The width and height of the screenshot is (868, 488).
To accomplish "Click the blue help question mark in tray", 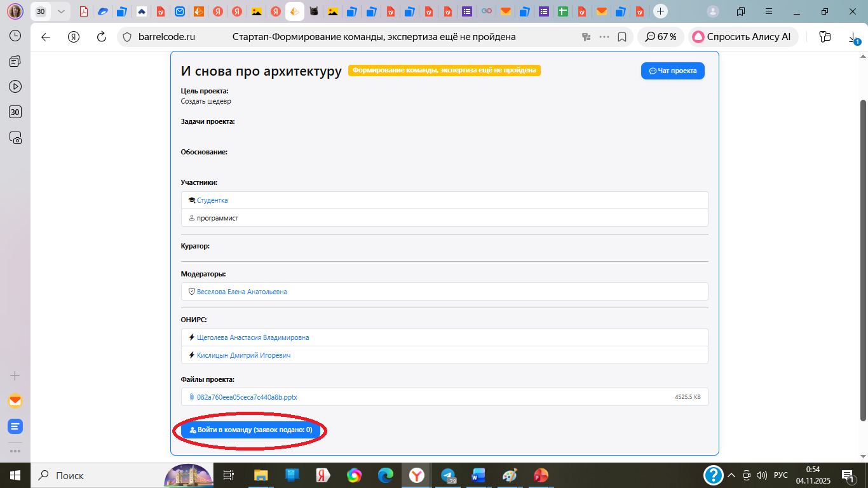I will tap(714, 475).
